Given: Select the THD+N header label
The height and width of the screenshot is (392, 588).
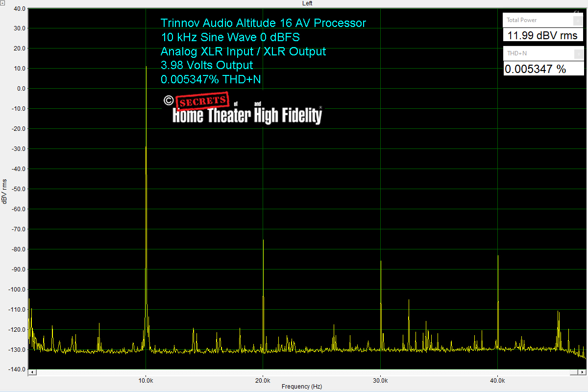Looking at the screenshot, I should [x=516, y=53].
